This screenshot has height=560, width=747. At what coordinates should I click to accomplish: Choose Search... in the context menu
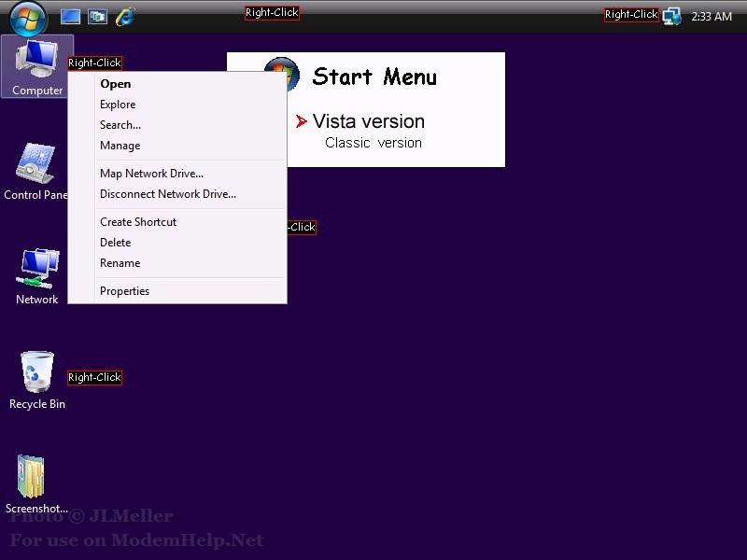click(177, 125)
